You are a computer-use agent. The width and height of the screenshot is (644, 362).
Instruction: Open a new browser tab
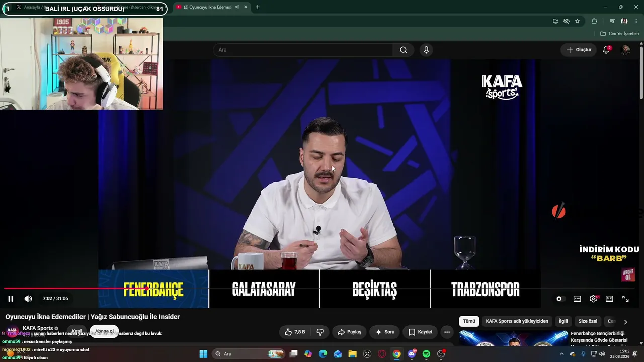click(x=258, y=7)
